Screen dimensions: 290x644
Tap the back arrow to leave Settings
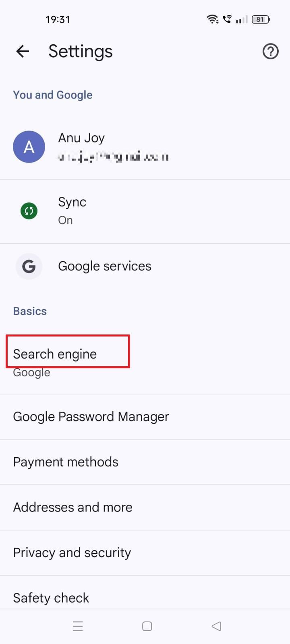click(x=22, y=52)
